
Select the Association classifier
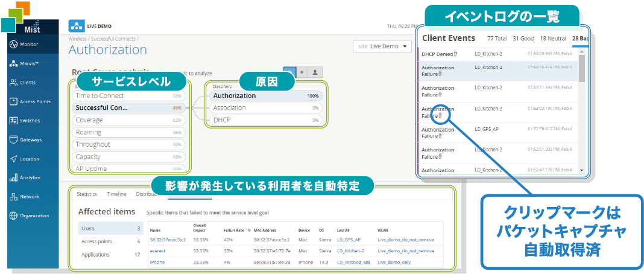tap(266, 108)
